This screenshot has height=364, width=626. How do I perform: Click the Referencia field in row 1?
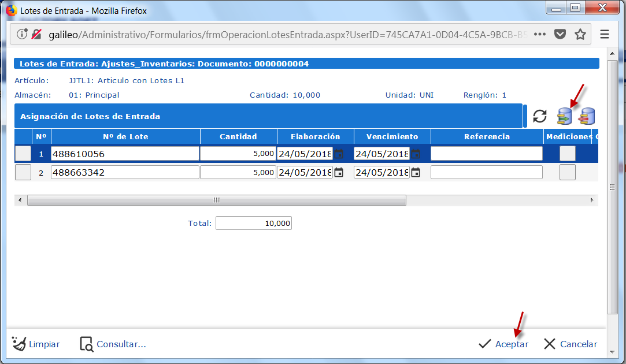487,154
